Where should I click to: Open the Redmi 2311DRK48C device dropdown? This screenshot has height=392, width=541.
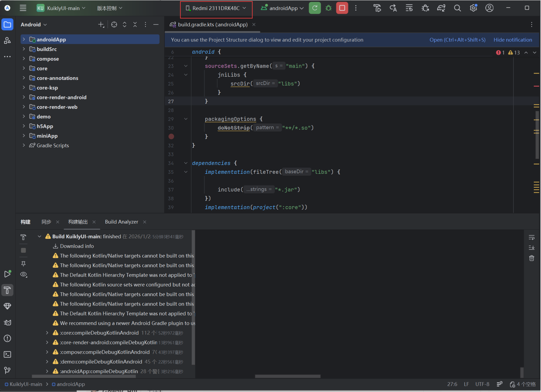(216, 8)
